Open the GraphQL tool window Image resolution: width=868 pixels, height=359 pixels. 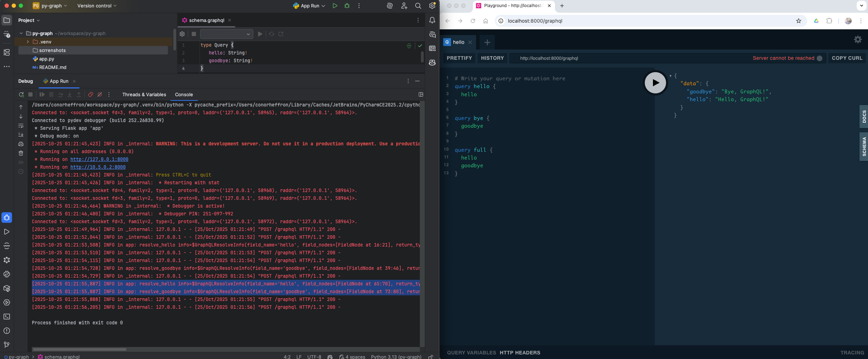click(x=6, y=260)
